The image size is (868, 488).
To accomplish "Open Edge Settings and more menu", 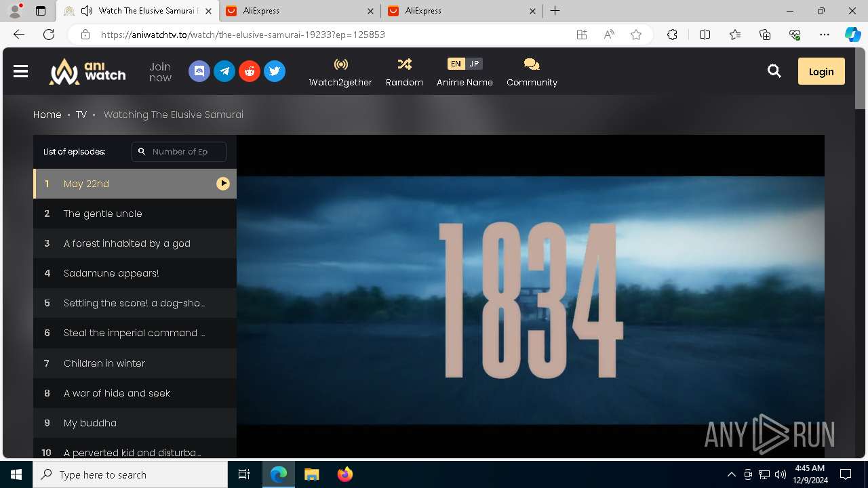I will pos(825,35).
